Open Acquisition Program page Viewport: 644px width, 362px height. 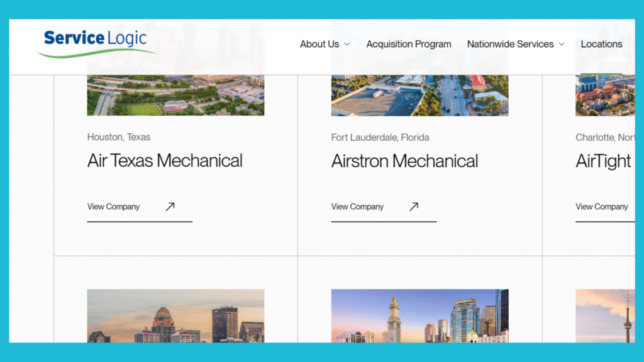click(x=409, y=44)
